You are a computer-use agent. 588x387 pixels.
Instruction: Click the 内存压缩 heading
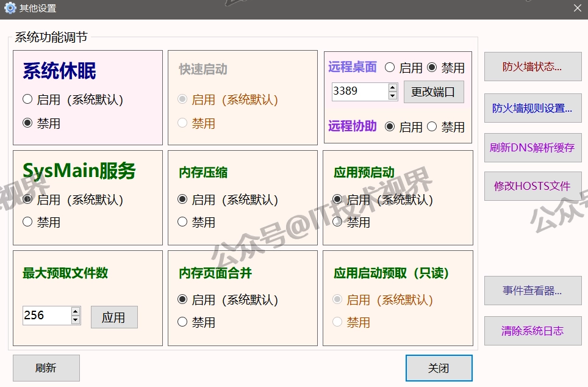tap(203, 173)
